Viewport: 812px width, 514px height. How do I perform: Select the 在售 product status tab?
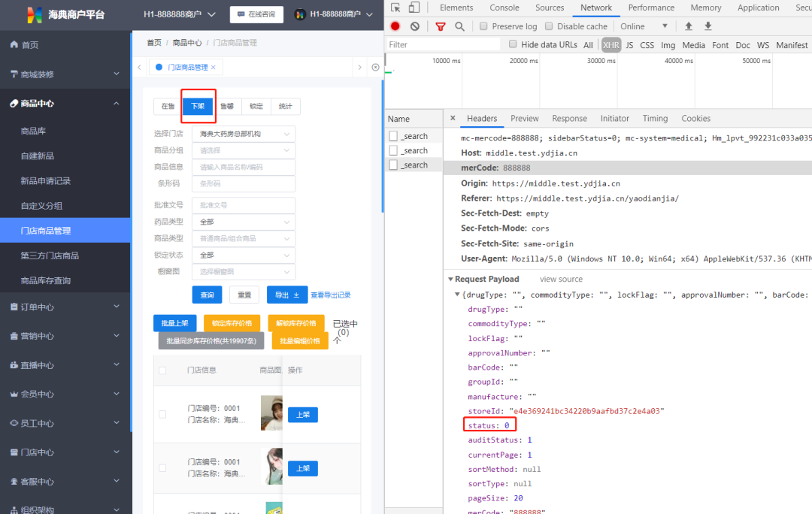pos(168,106)
